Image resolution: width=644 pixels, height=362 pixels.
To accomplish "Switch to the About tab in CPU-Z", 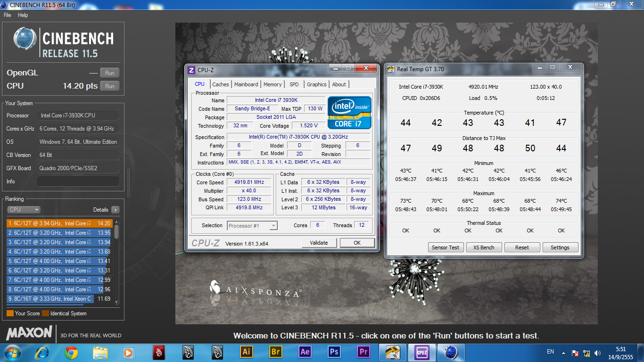I will (339, 84).
